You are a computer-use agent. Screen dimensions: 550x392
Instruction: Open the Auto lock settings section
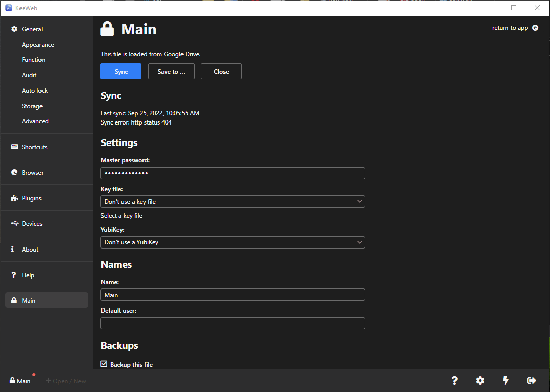tap(34, 90)
